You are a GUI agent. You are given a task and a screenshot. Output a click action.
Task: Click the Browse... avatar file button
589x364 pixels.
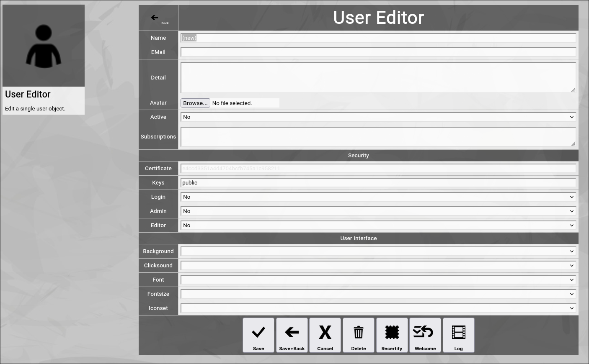click(195, 103)
